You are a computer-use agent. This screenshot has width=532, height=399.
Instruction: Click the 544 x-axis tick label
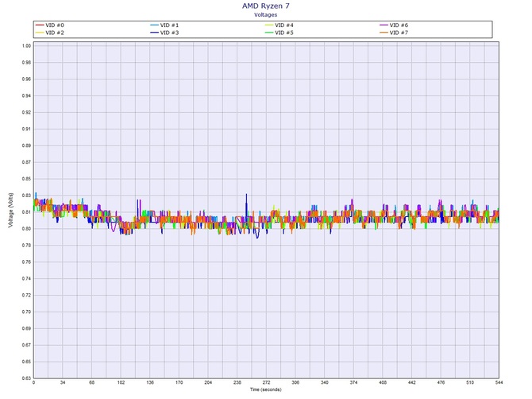499,382
